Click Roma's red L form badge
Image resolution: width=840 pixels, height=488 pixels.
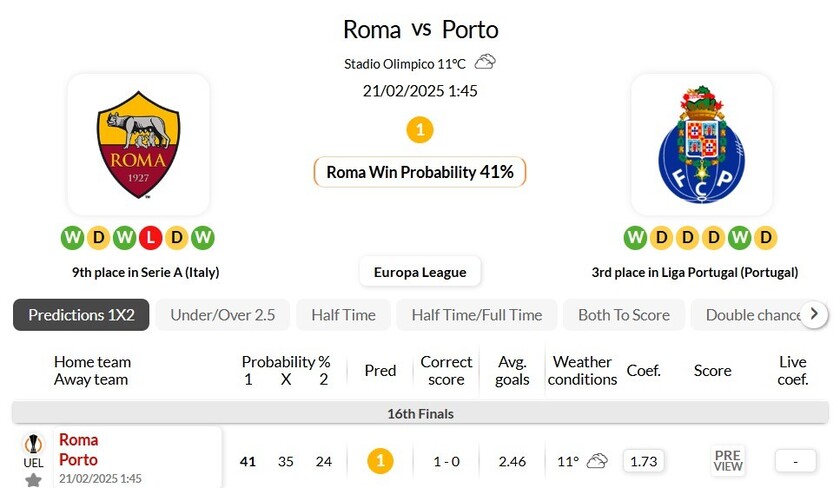(150, 238)
